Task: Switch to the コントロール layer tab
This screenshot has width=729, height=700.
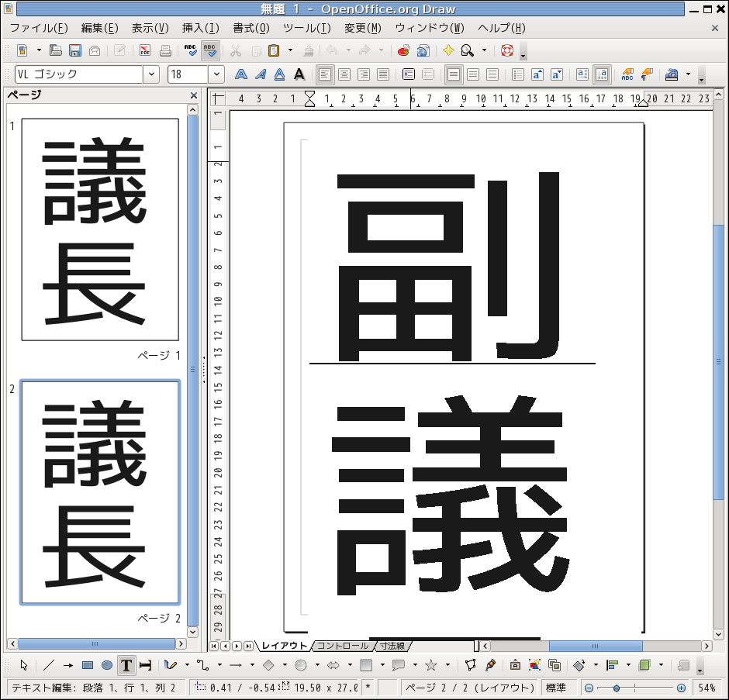Action: pyautogui.click(x=342, y=646)
